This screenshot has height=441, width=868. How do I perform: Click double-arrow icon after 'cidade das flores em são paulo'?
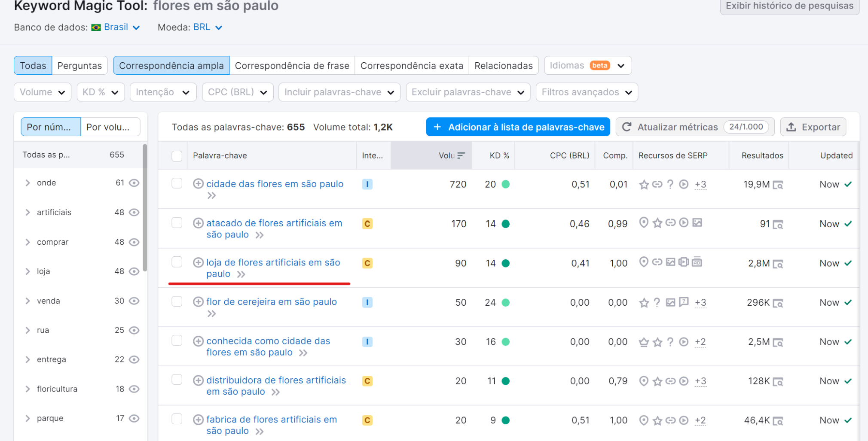click(211, 196)
